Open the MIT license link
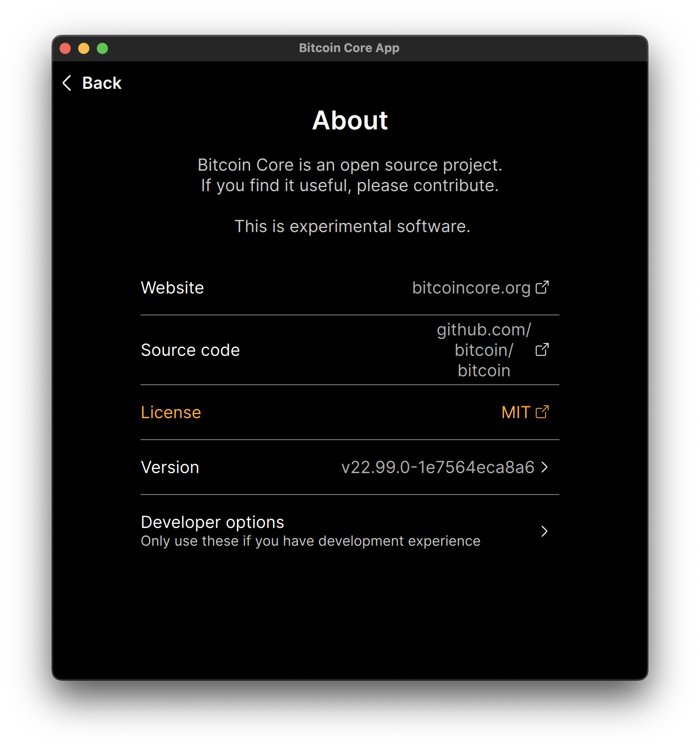Viewport: 700px width, 749px height. tap(516, 412)
